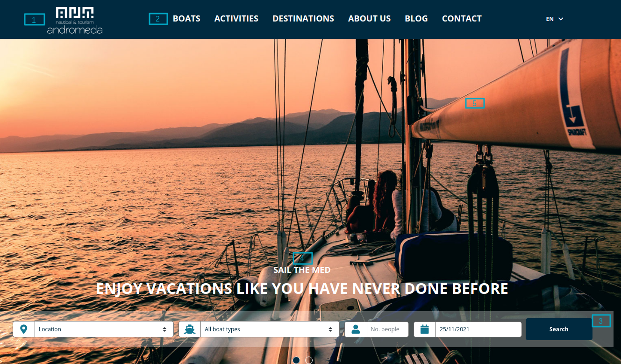Open the EN language selector
This screenshot has width=621, height=364.
(x=555, y=19)
